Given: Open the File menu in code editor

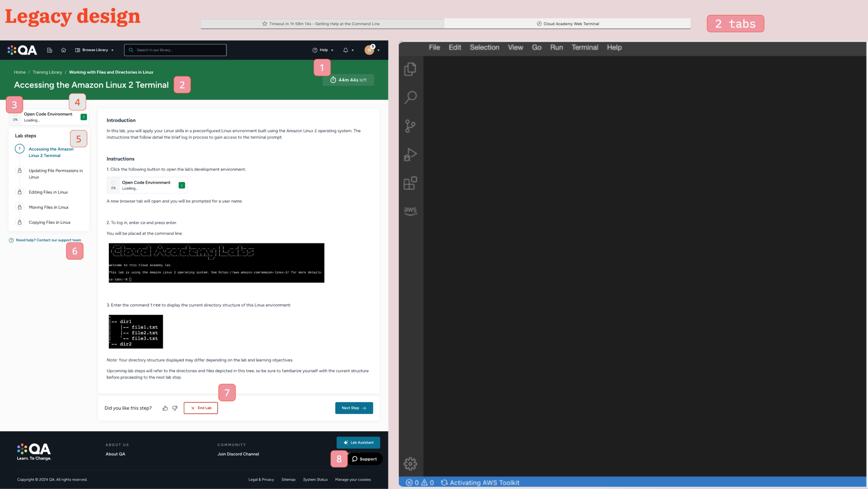Looking at the screenshot, I should [434, 47].
